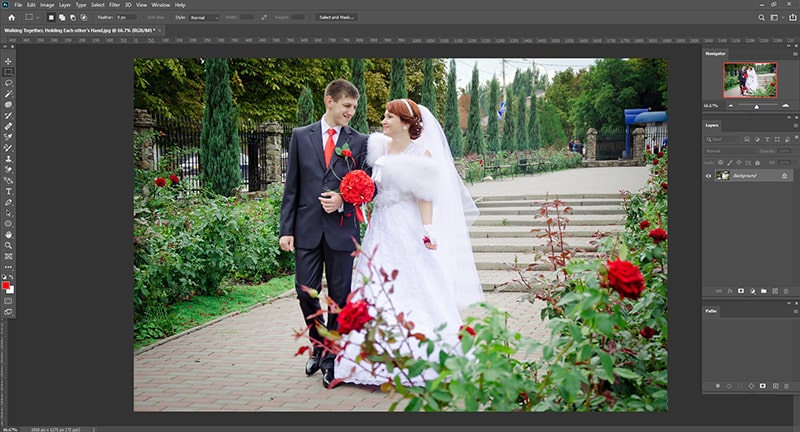This screenshot has width=800, height=432.
Task: Switch to the Paths panel tab
Action: [x=712, y=311]
